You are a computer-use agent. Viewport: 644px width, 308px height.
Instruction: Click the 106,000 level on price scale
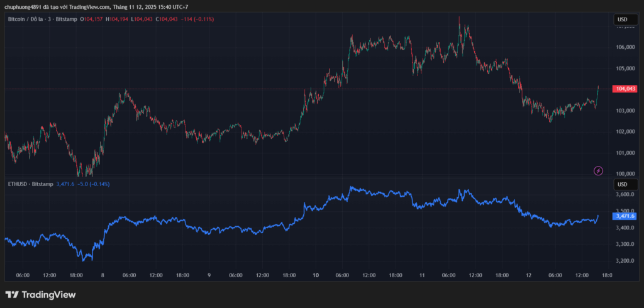(x=625, y=47)
